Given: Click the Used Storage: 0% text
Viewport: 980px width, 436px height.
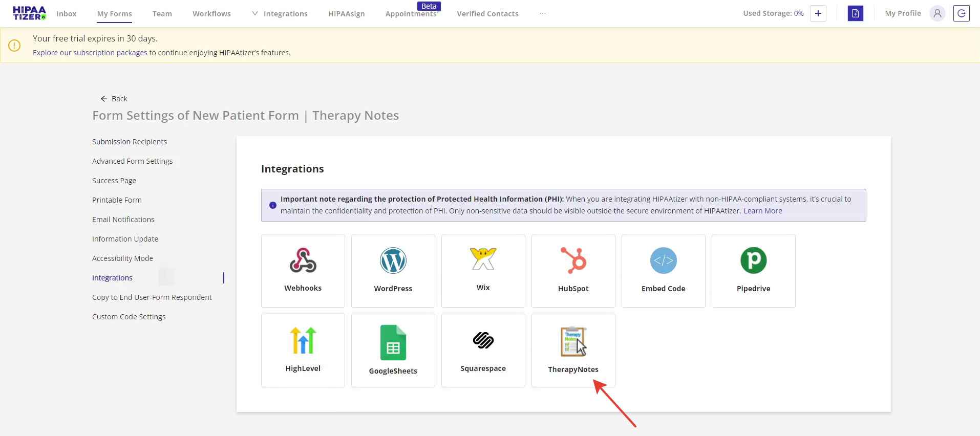Looking at the screenshot, I should (x=773, y=13).
